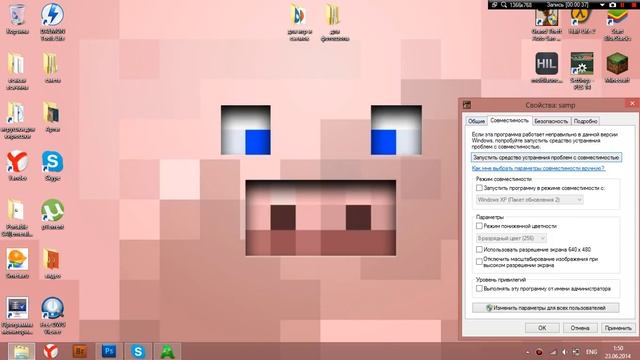Click the camera snapshot icon in recorder bar
This screenshot has height=360, width=640.
pyautogui.click(x=612, y=4)
